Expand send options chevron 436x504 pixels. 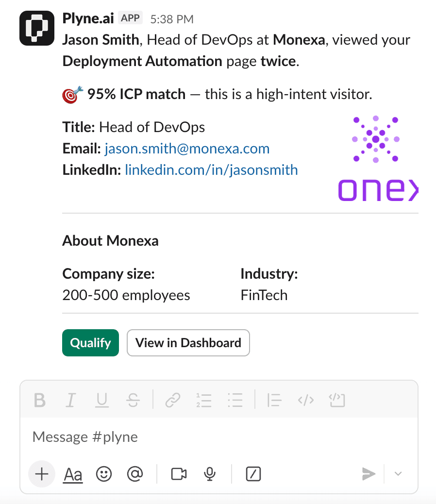[x=398, y=474]
